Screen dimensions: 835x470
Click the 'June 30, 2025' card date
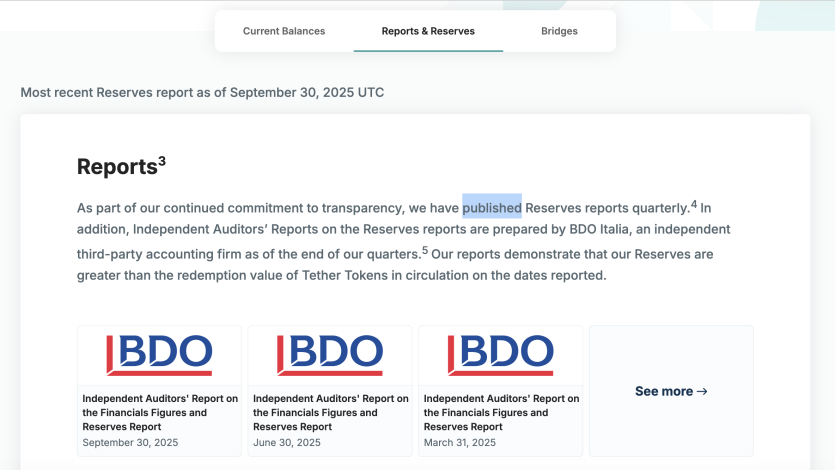click(286, 442)
